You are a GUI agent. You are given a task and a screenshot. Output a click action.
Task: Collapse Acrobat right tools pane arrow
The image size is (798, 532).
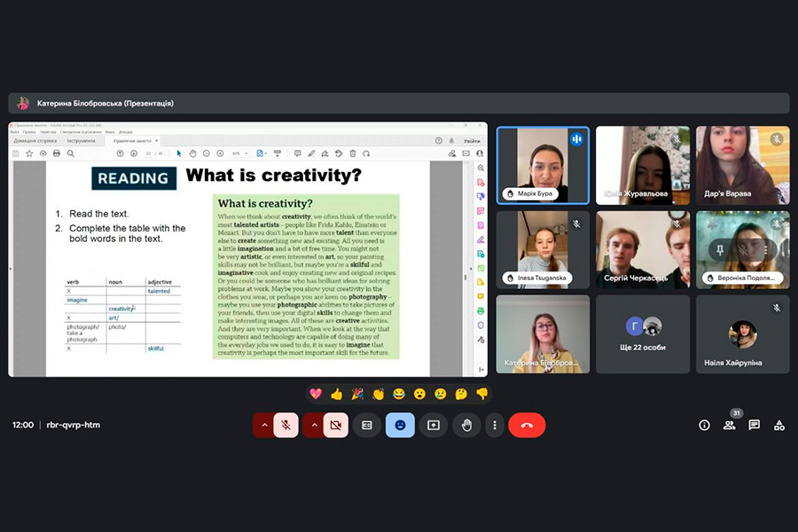(x=481, y=370)
